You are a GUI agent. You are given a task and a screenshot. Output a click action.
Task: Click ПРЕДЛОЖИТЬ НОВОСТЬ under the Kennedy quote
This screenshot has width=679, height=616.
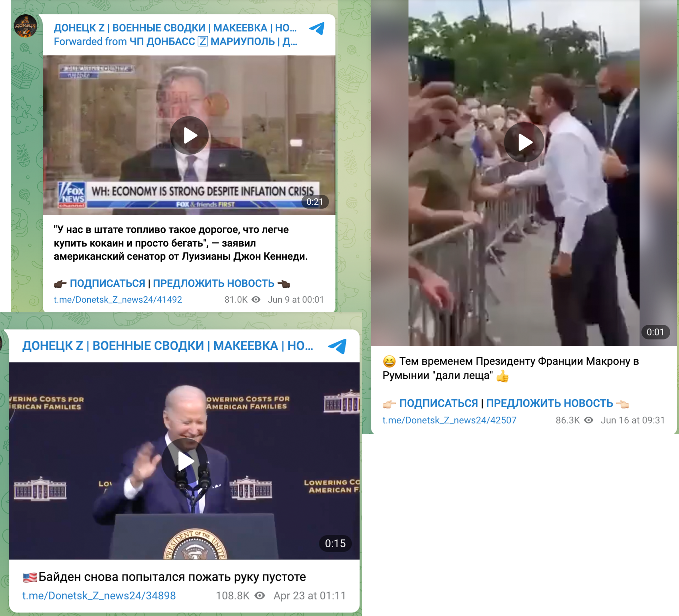(214, 283)
